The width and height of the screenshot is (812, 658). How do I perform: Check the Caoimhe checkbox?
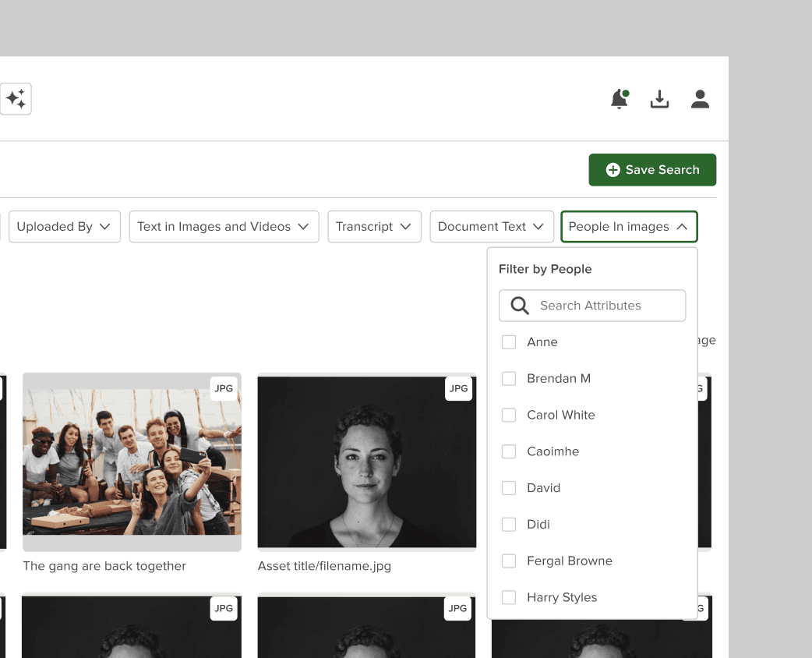[x=509, y=451]
